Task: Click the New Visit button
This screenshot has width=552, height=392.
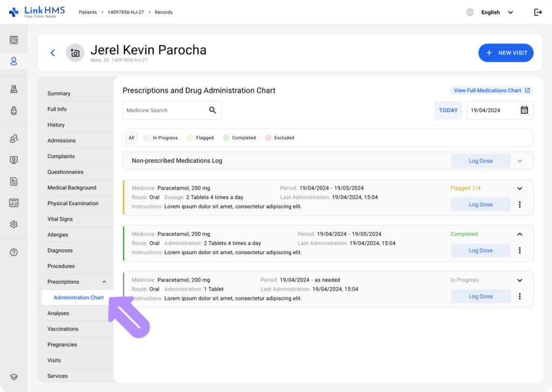Action: (x=506, y=53)
